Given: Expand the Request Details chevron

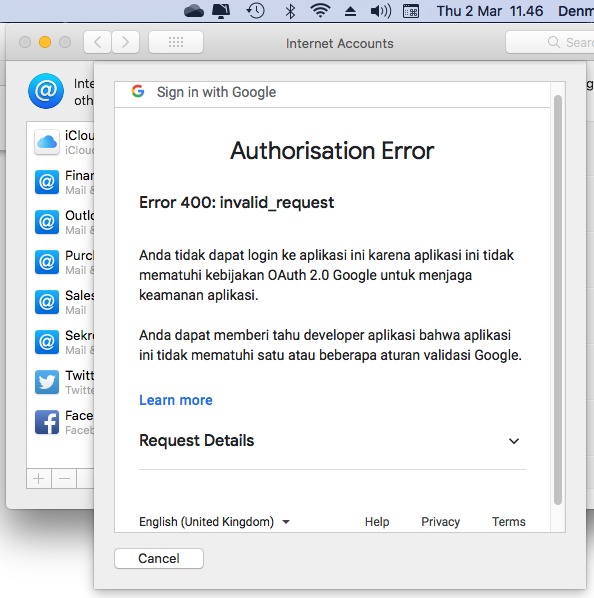Looking at the screenshot, I should click(514, 441).
